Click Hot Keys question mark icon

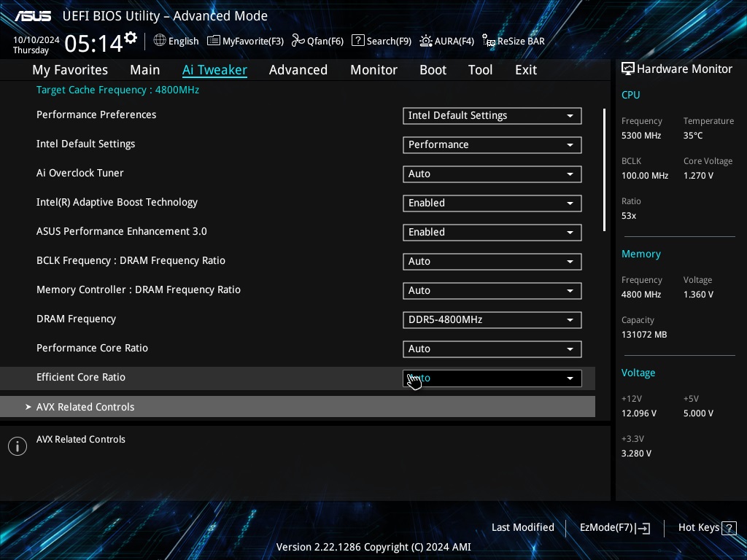(729, 528)
